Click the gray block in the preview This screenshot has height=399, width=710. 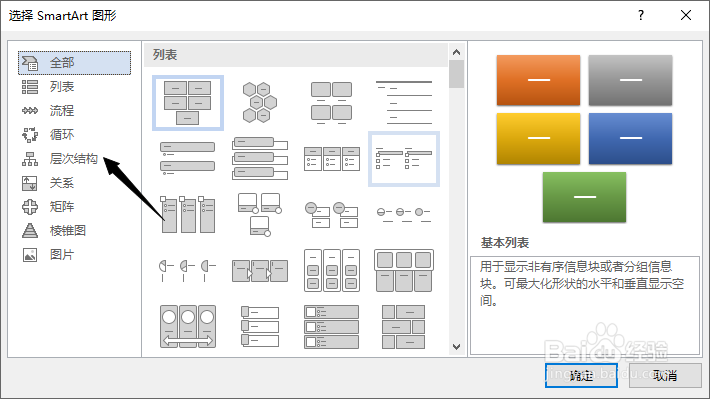coord(630,80)
